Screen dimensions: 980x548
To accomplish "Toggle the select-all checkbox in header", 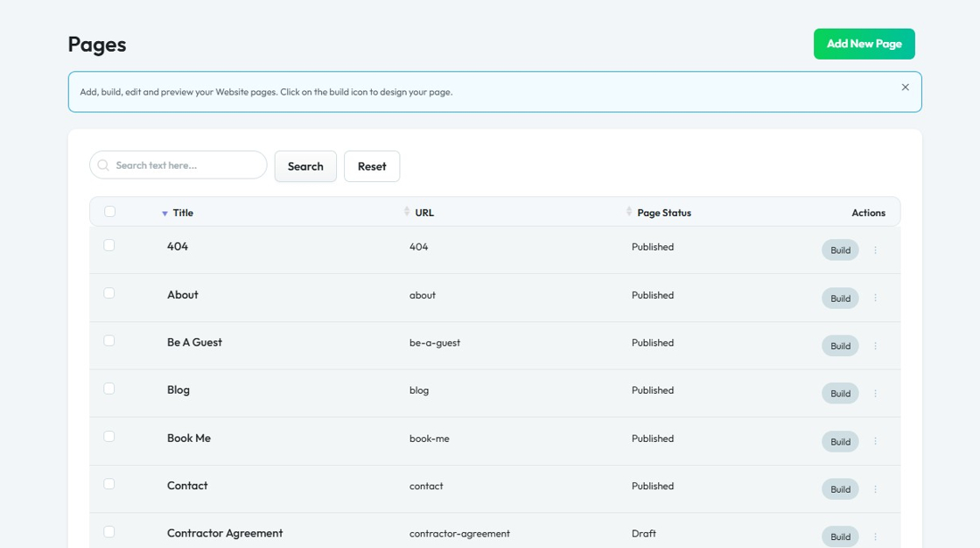I will tap(109, 212).
